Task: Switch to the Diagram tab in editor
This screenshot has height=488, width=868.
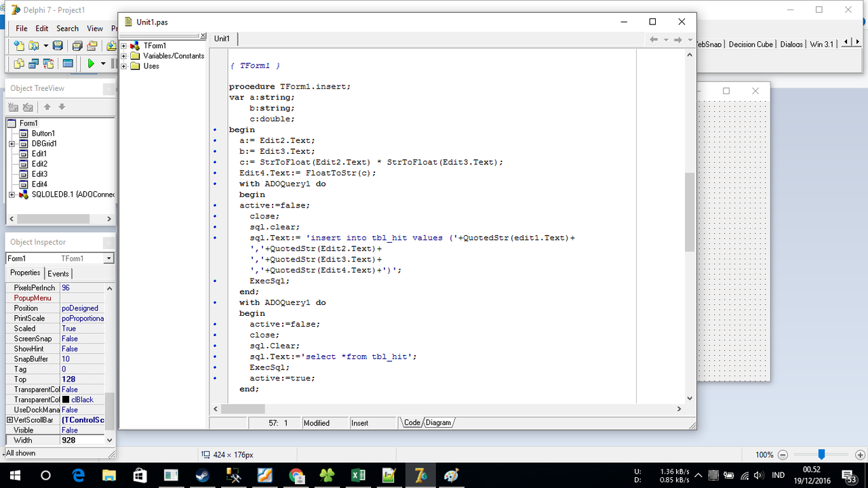Action: (x=438, y=422)
